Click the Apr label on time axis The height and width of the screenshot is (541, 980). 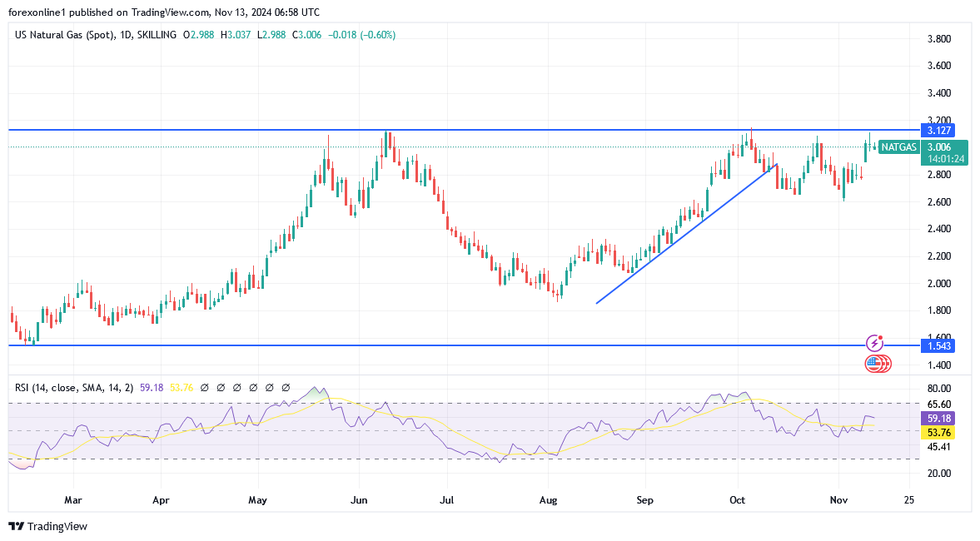[162, 499]
